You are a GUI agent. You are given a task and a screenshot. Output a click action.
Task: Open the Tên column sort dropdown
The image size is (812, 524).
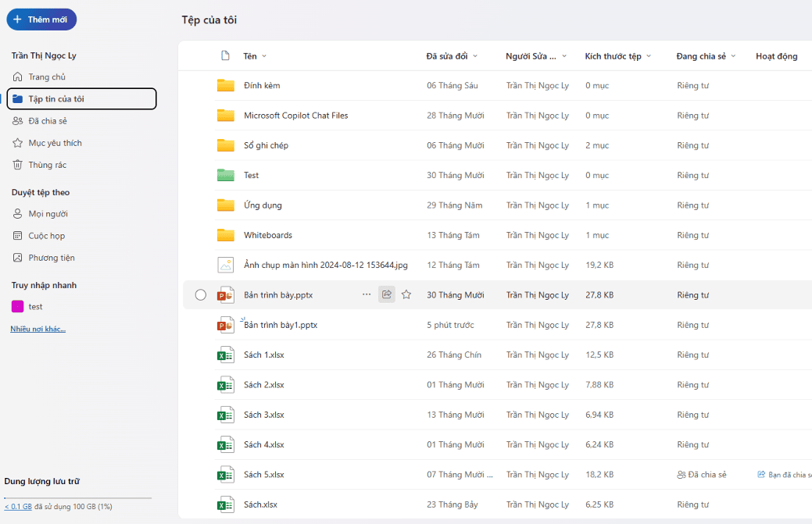(x=264, y=56)
